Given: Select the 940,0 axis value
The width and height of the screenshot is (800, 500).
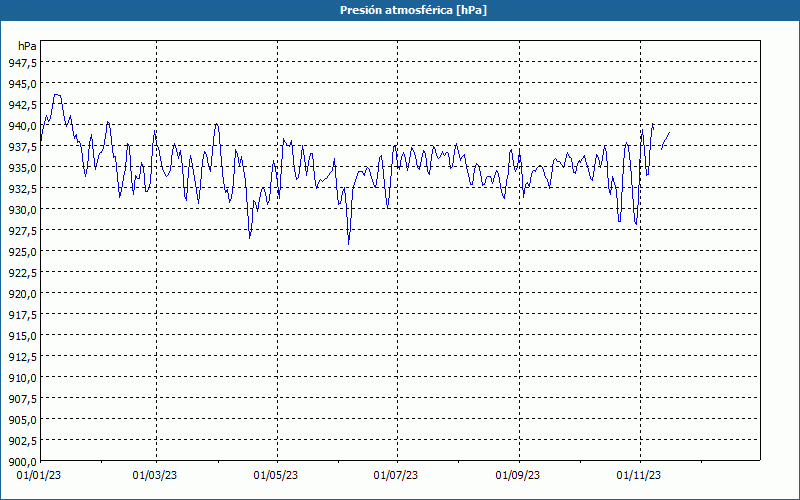Looking at the screenshot, I should click(22, 126).
